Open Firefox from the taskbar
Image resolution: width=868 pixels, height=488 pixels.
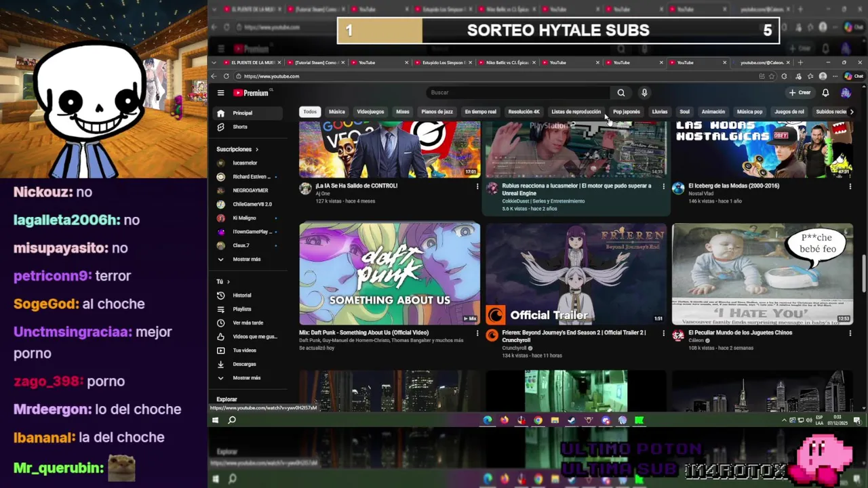pos(505,420)
